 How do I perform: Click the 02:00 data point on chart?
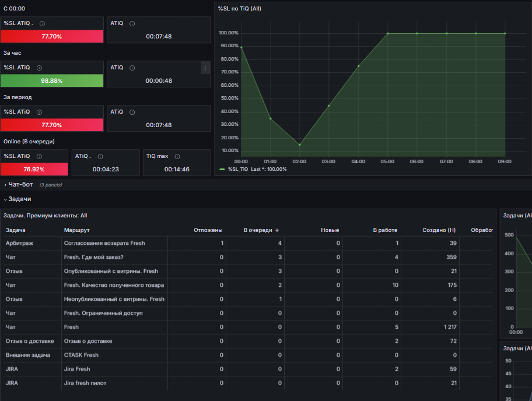click(300, 145)
